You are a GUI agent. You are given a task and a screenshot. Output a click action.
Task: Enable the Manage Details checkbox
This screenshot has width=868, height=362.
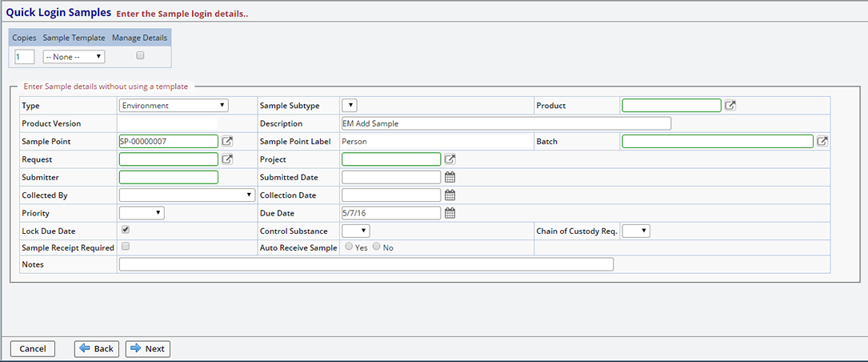click(x=140, y=56)
